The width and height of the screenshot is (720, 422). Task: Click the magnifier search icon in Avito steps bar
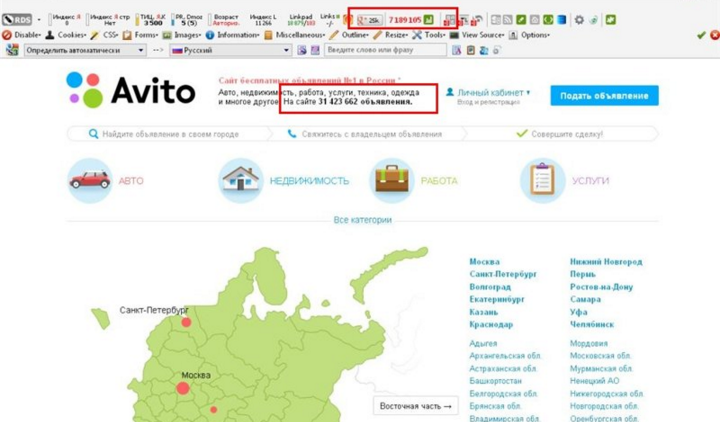(x=93, y=134)
